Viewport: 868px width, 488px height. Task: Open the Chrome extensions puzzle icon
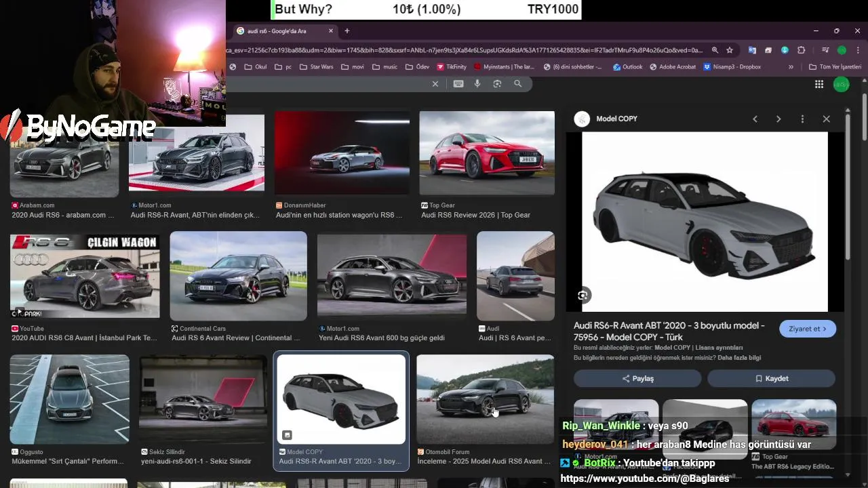[801, 50]
